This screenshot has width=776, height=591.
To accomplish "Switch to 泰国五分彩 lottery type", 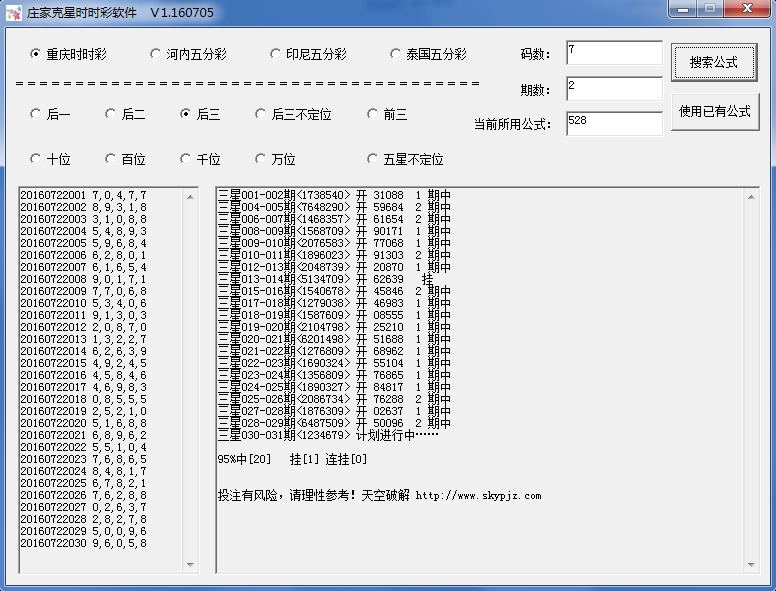I will (x=396, y=54).
